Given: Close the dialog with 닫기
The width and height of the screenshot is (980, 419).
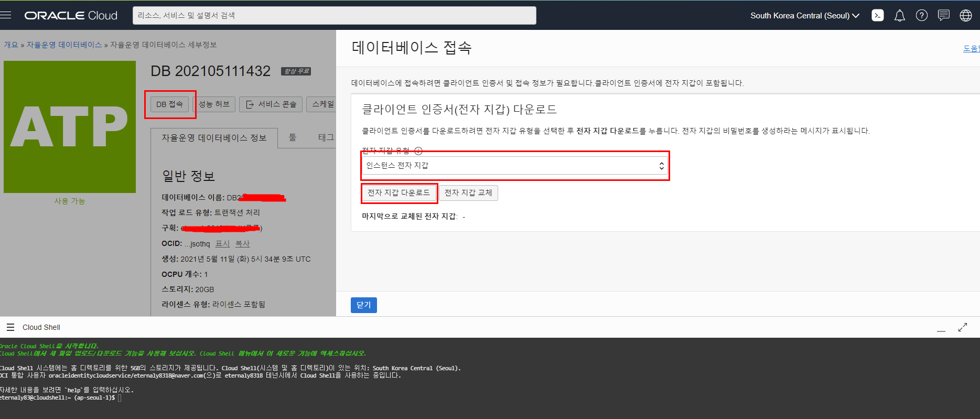Looking at the screenshot, I should point(364,305).
